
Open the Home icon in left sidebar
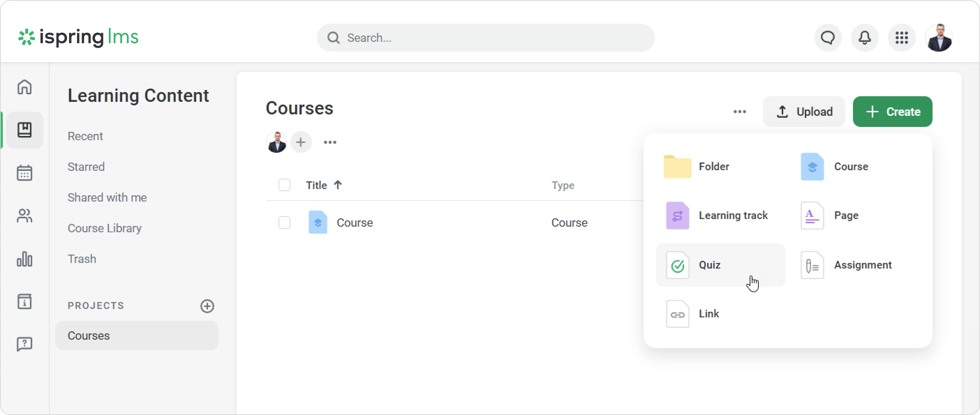point(24,87)
